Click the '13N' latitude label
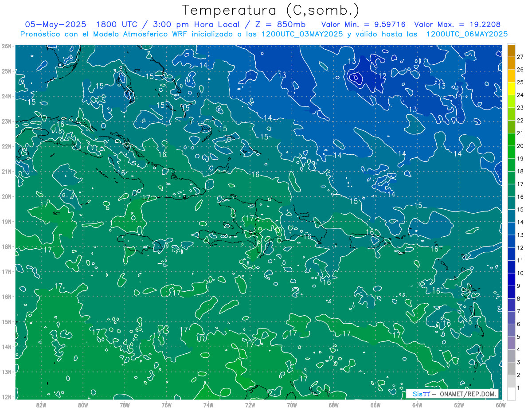The image size is (532, 411). coord(7,372)
